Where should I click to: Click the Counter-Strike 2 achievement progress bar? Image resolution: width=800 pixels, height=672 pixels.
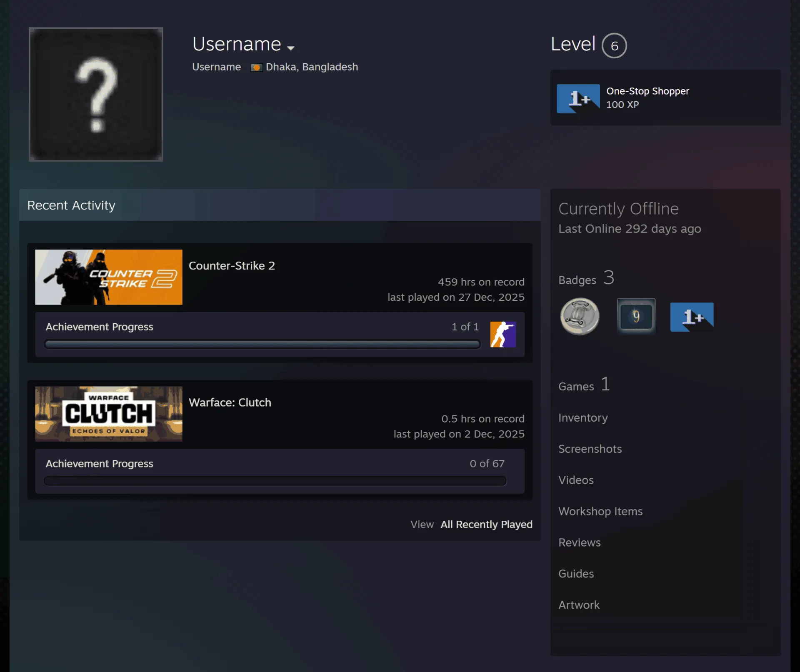(262, 344)
